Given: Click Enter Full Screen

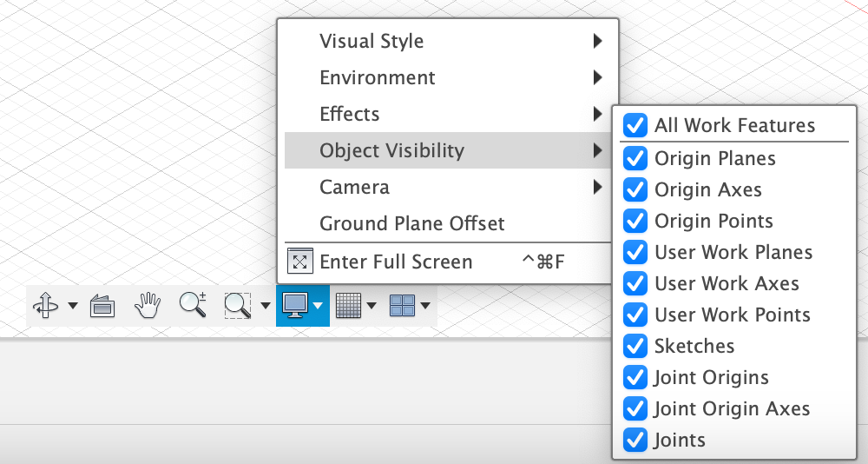Looking at the screenshot, I should pos(396,262).
